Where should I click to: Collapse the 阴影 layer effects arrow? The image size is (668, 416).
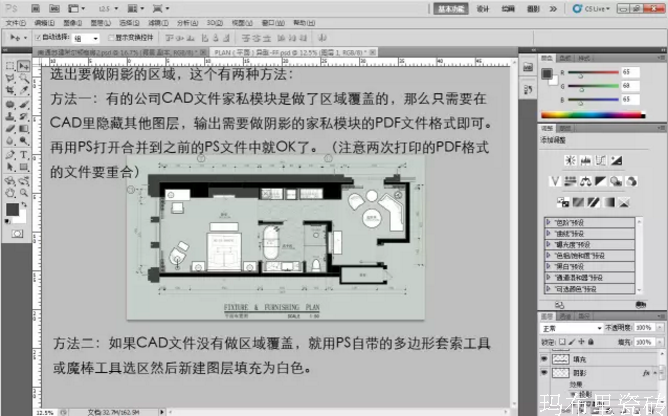pyautogui.click(x=655, y=373)
